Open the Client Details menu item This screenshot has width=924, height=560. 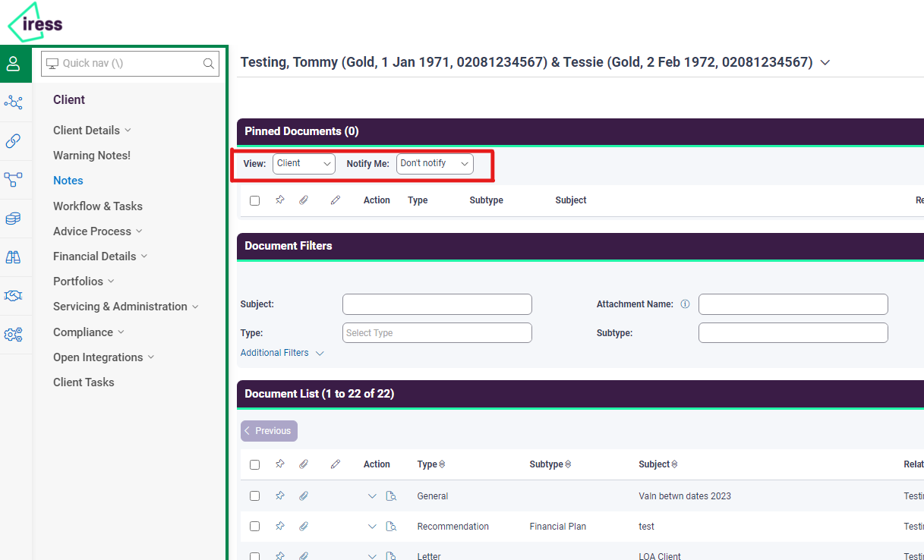point(86,130)
